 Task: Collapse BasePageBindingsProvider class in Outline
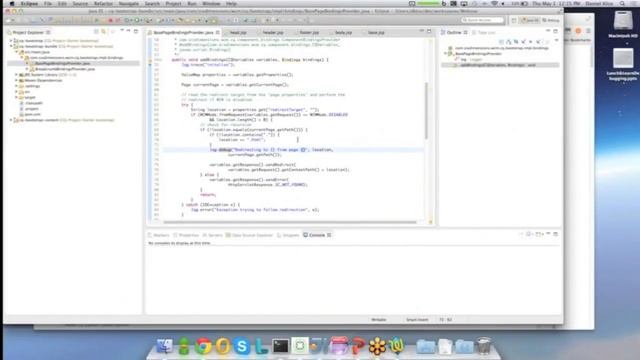[x=446, y=53]
